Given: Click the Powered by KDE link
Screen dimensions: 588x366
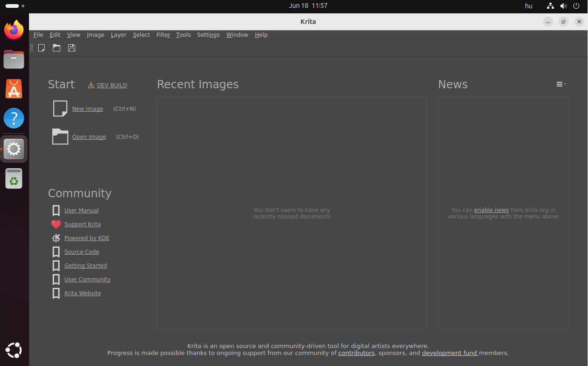Looking at the screenshot, I should click(87, 238).
